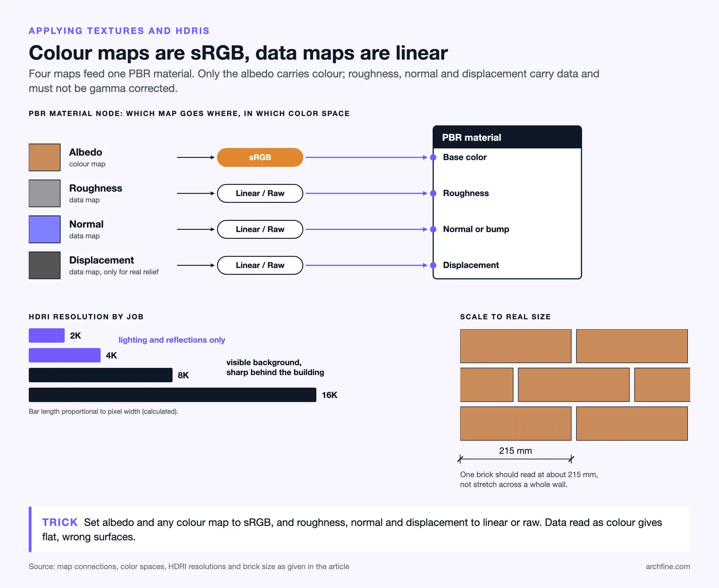The height and width of the screenshot is (588, 719).
Task: Click 'lighting and reflections only' annotation
Action: coord(172,340)
